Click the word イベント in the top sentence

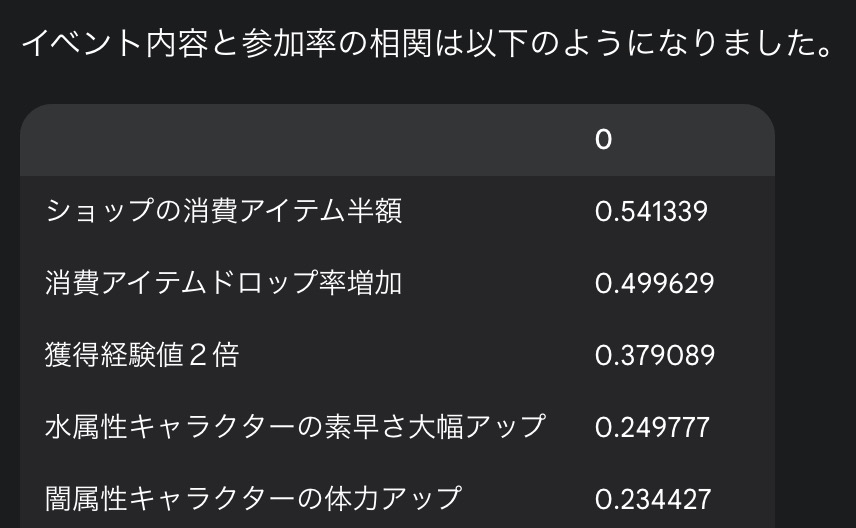pyautogui.click(x=83, y=43)
